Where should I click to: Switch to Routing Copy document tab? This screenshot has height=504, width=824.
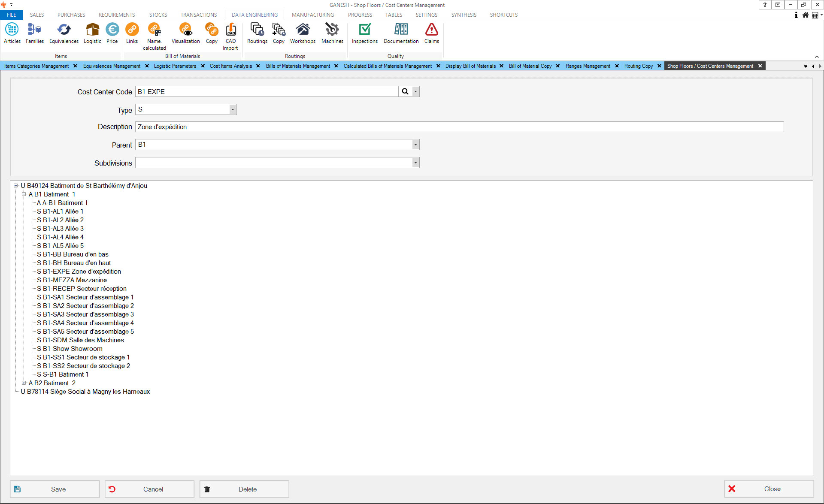[x=638, y=66]
